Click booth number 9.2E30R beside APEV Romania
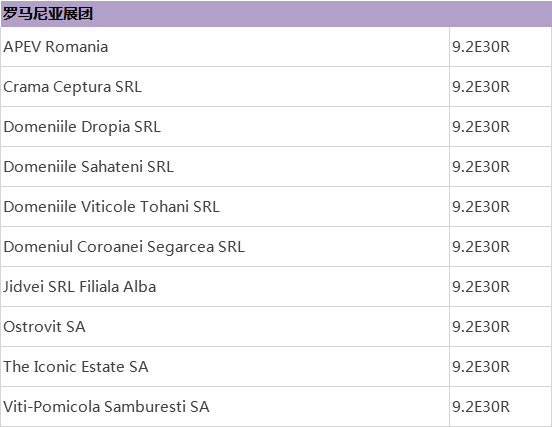 tap(481, 47)
